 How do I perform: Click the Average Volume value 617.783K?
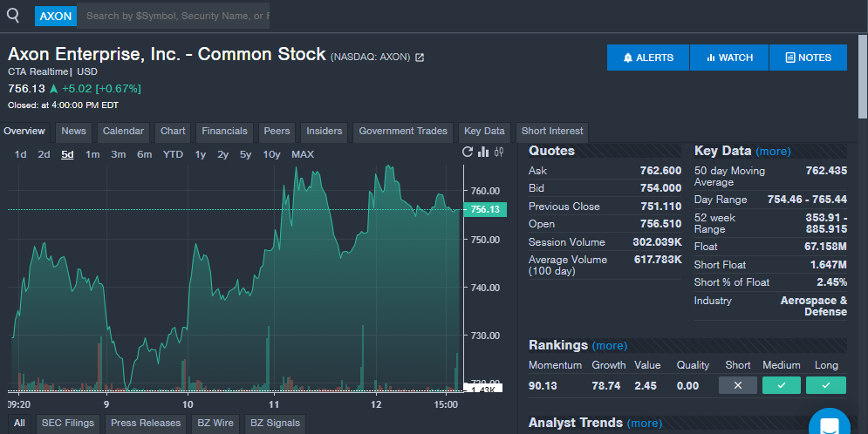point(658,260)
